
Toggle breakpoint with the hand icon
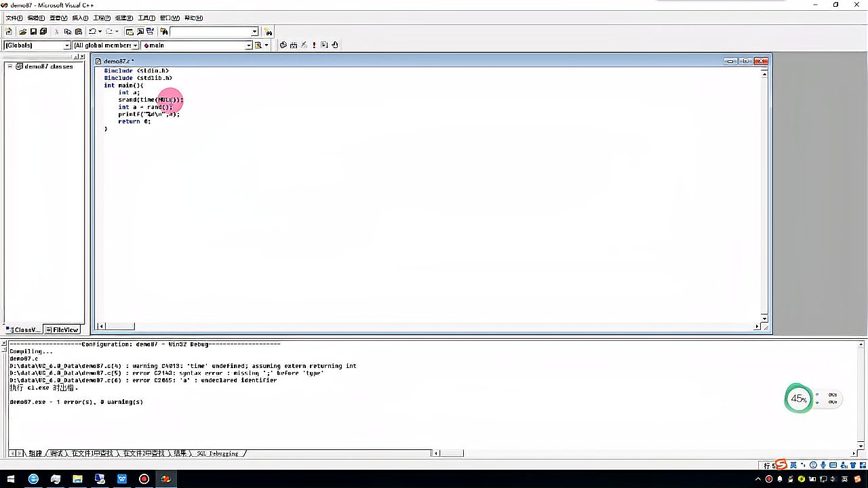[335, 45]
